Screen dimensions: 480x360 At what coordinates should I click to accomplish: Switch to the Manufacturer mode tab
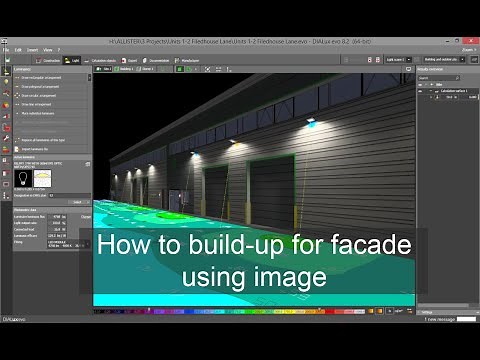187,60
